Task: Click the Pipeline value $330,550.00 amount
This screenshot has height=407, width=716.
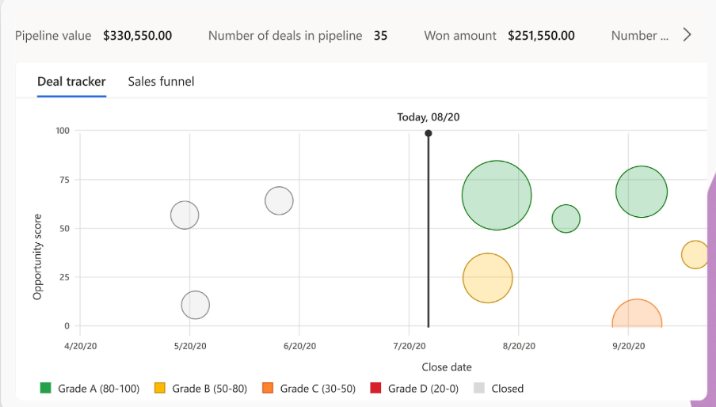Action: (x=138, y=36)
